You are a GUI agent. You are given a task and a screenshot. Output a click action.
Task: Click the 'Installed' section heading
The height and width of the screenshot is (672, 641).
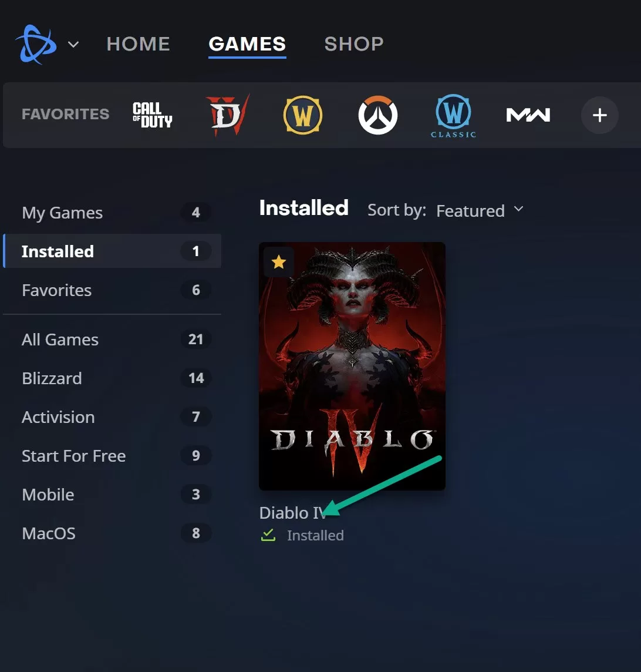pos(303,208)
